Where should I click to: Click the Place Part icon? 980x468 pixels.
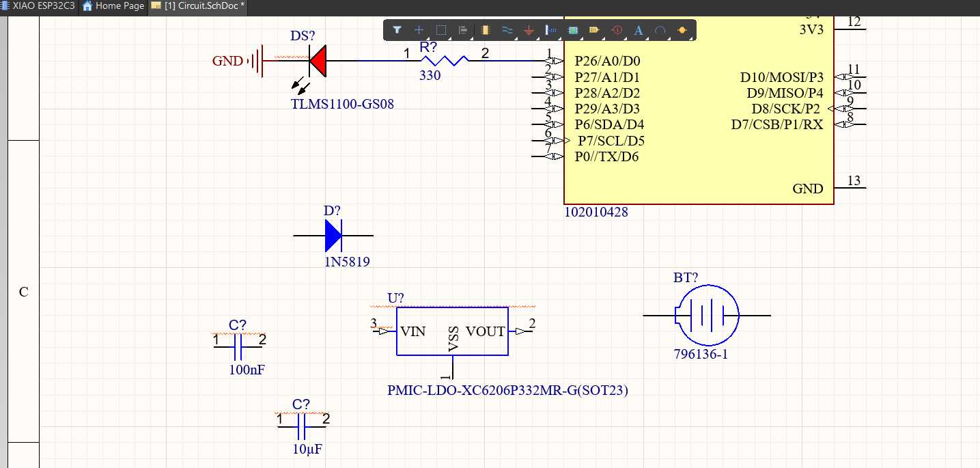tap(485, 30)
